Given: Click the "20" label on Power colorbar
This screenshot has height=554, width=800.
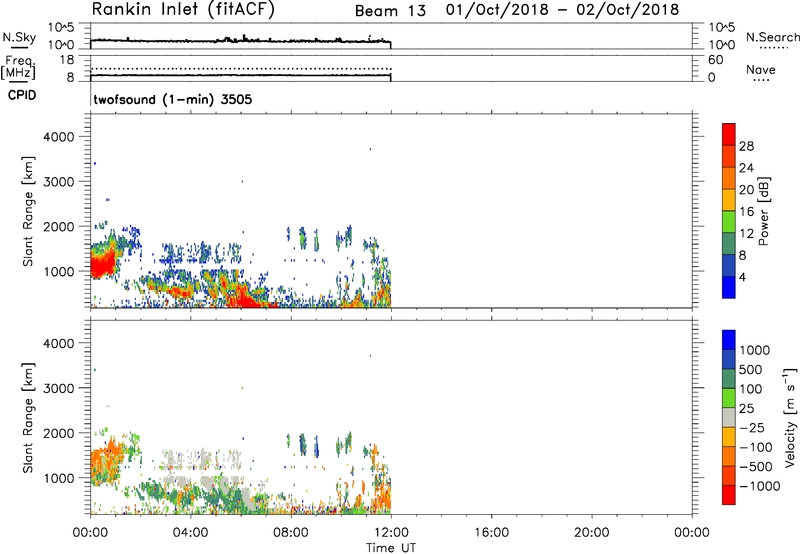Looking at the screenshot, I should (x=746, y=190).
